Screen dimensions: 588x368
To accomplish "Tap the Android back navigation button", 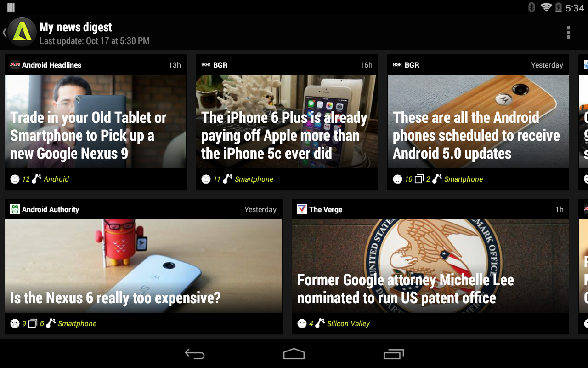I will click(x=195, y=354).
